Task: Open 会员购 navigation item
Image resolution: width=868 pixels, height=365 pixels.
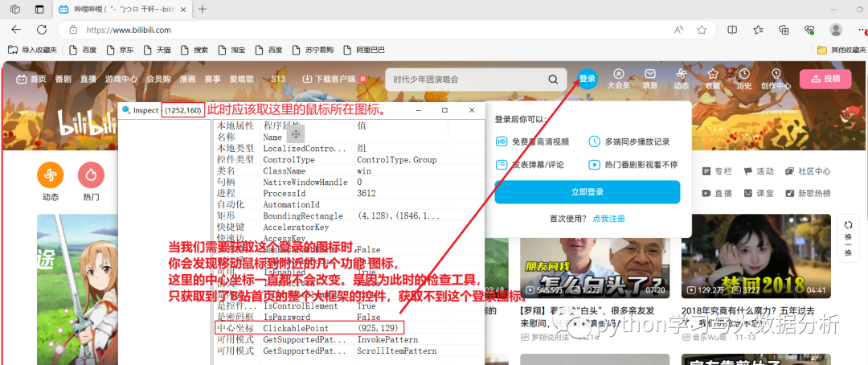Action: point(158,79)
